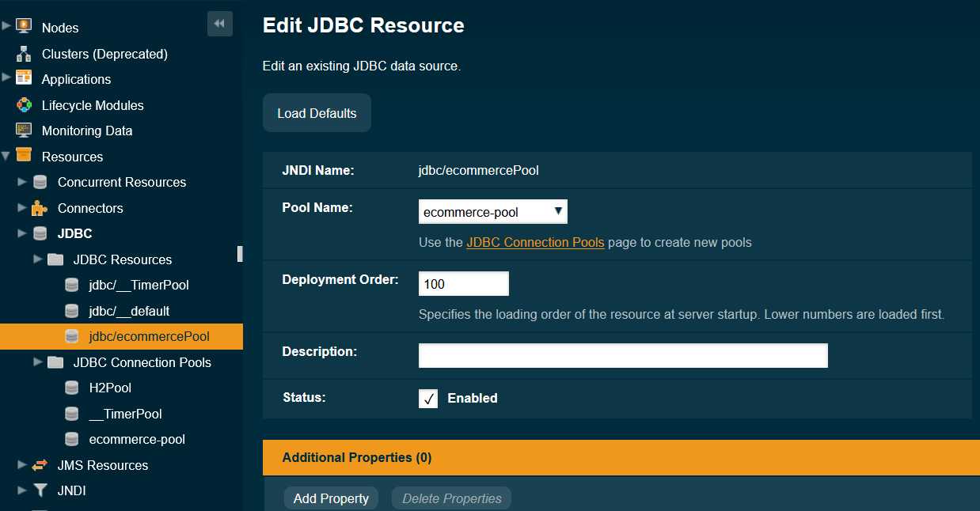Viewport: 980px width, 511px height.
Task: Collapse the navigation tree sidebar
Action: tap(219, 24)
